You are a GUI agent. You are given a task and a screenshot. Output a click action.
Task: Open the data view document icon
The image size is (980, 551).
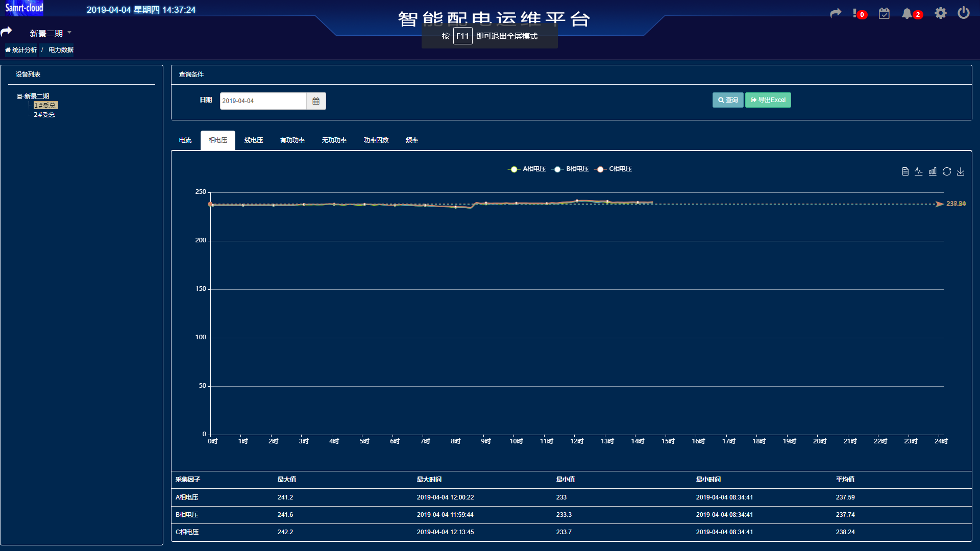point(905,171)
